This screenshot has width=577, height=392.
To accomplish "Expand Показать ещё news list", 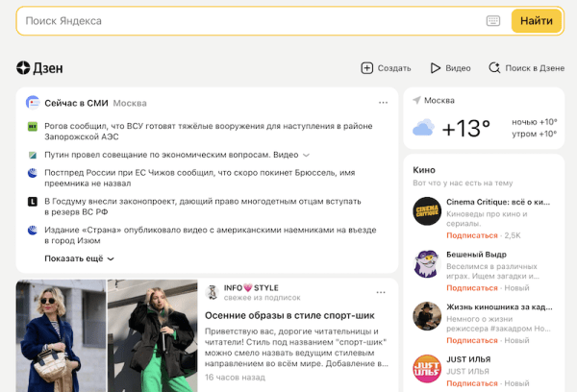I will pos(79,258).
